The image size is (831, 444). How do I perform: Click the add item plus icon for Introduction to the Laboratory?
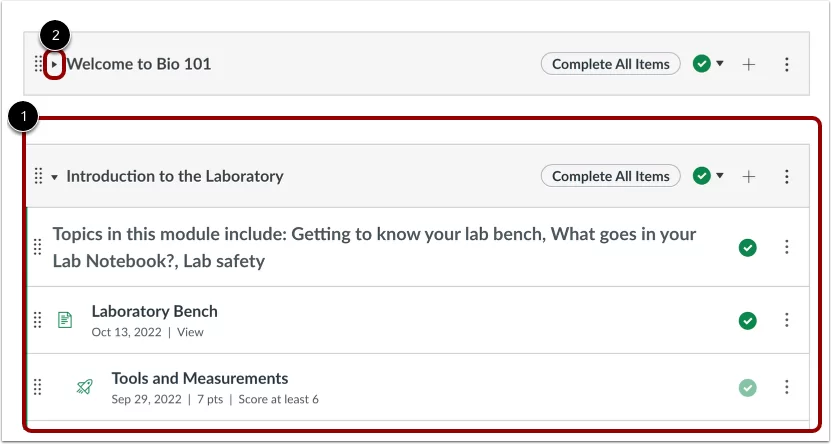(748, 176)
